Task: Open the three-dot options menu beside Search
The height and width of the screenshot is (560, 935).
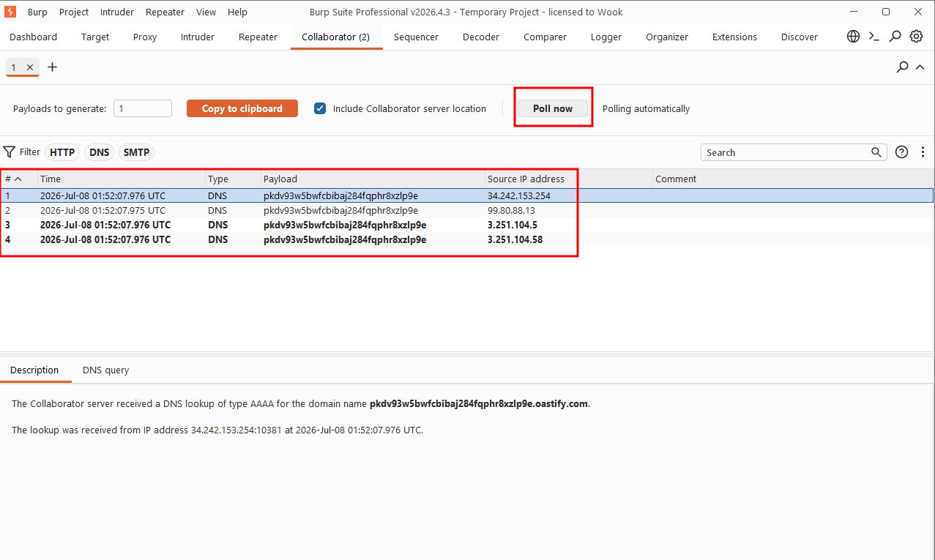Action: pyautogui.click(x=923, y=152)
